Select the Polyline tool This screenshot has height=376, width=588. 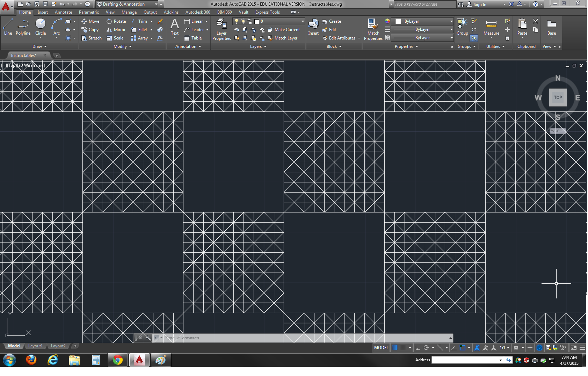point(23,27)
